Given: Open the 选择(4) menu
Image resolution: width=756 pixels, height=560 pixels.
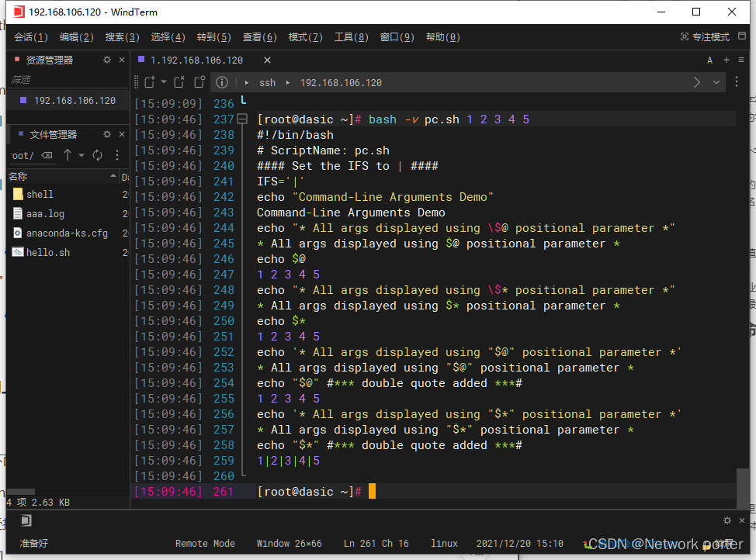Looking at the screenshot, I should point(168,37).
